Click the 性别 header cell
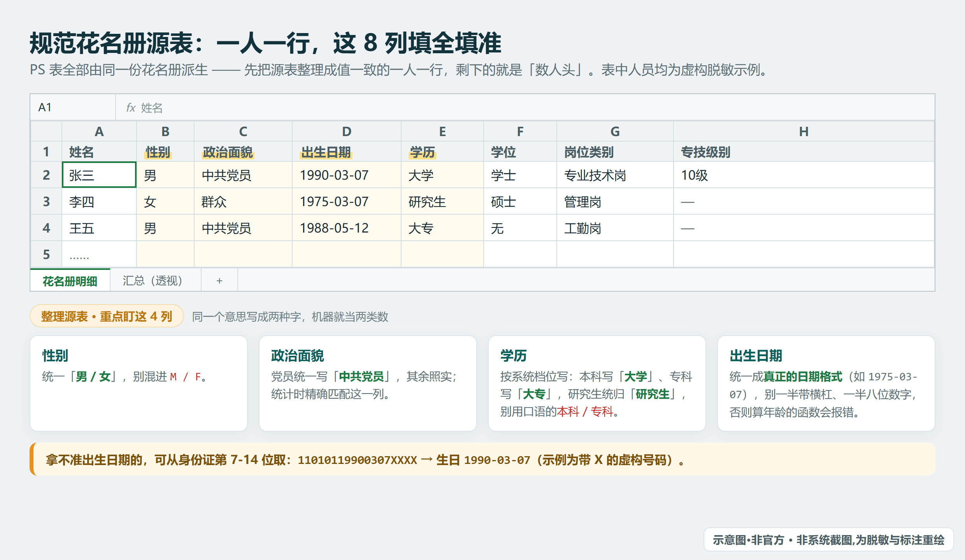 coord(165,152)
